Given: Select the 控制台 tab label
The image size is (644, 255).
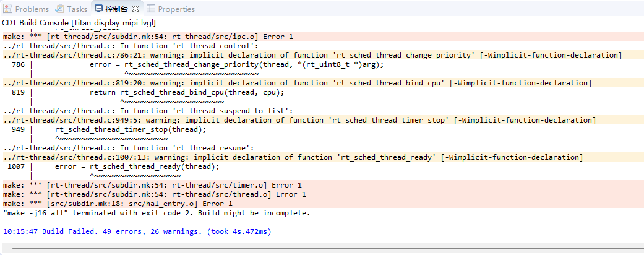Looking at the screenshot, I should 117,9.
